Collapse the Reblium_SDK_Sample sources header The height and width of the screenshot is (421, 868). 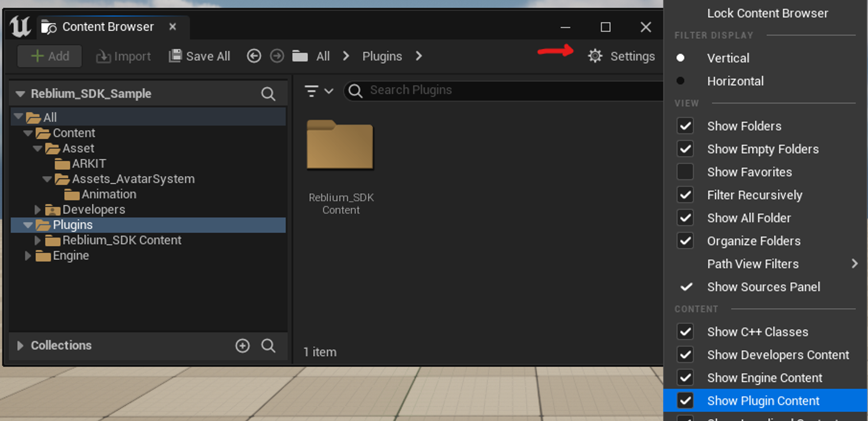[x=20, y=94]
